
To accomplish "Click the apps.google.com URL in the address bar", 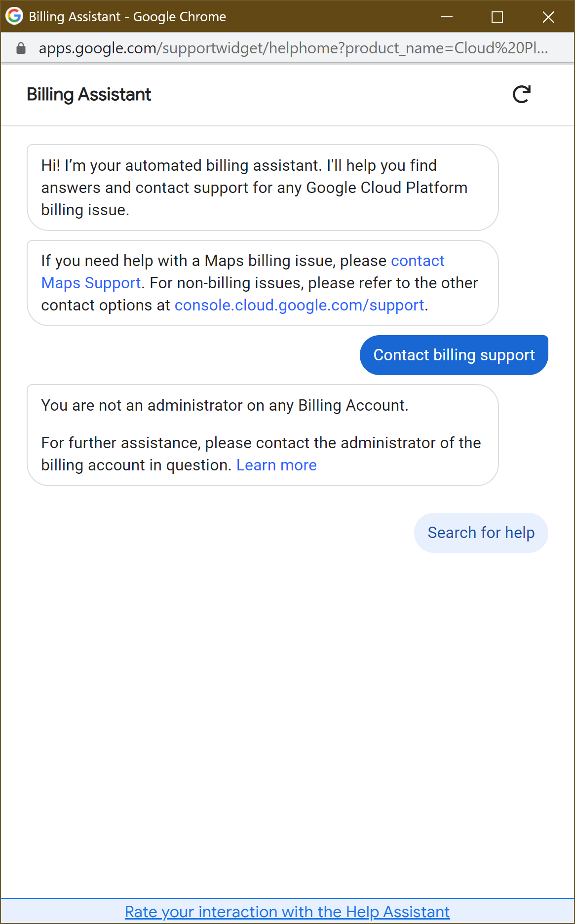I will pos(293,48).
